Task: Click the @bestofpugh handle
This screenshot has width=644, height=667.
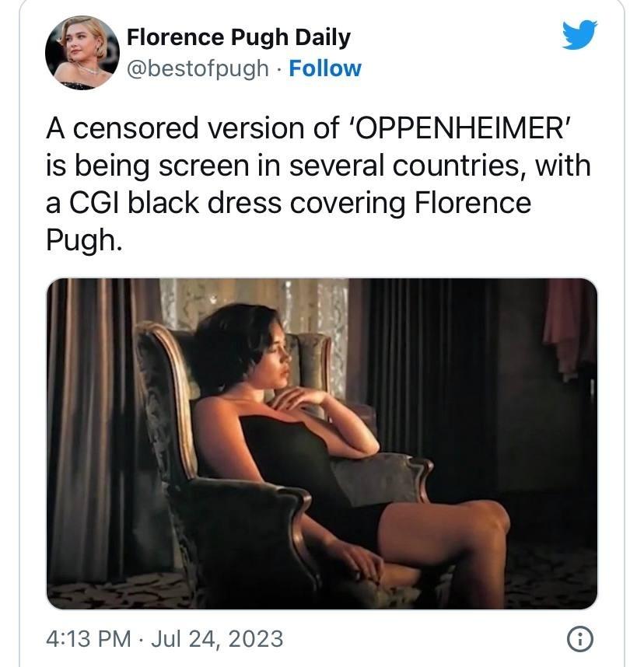Action: point(198,69)
